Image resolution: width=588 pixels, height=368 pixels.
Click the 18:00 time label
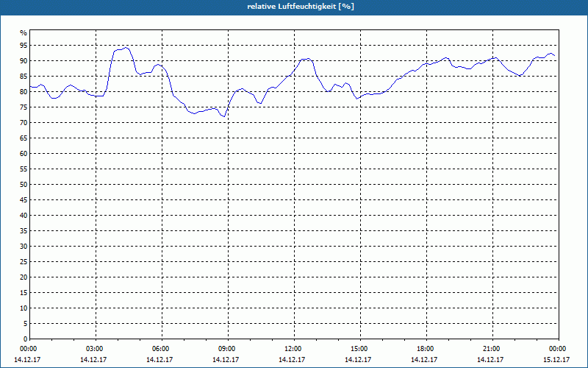[426, 349]
